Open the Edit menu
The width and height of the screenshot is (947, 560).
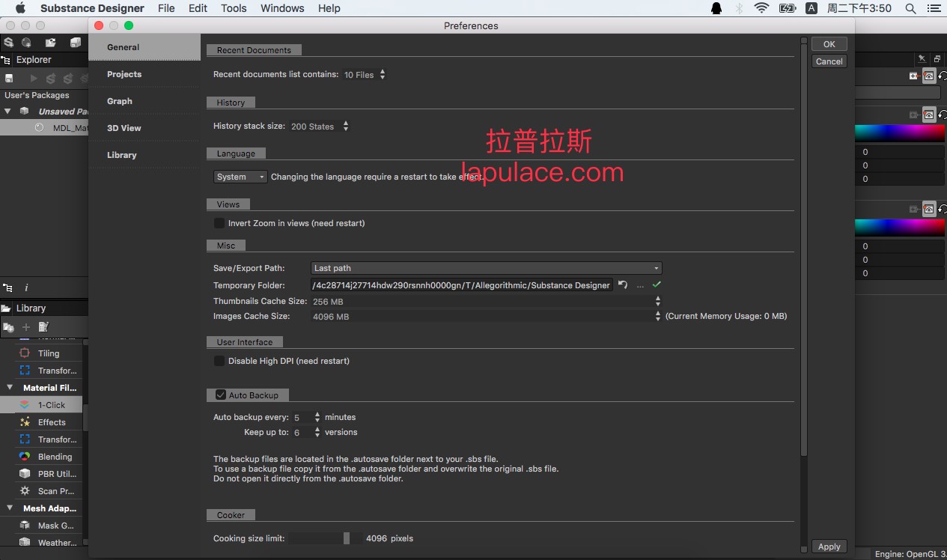point(198,8)
